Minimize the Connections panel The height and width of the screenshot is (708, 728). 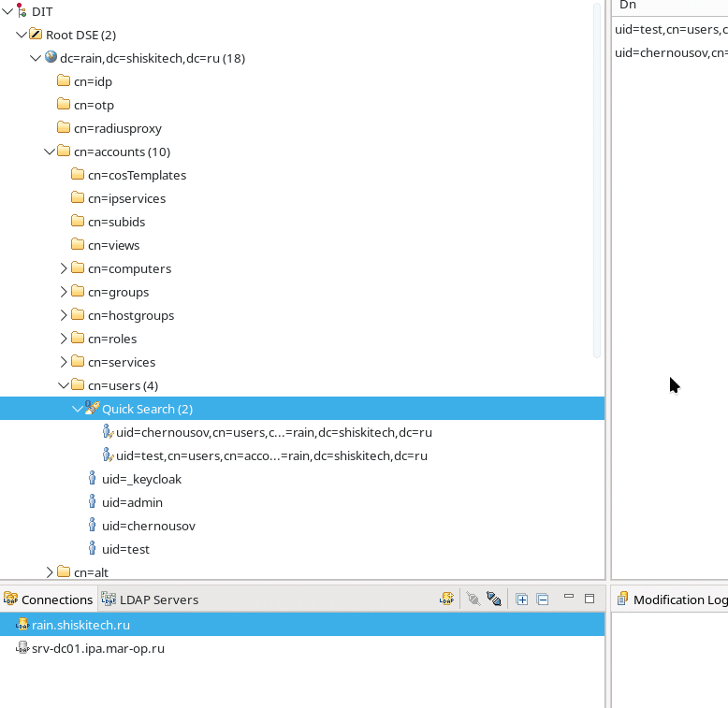[569, 596]
